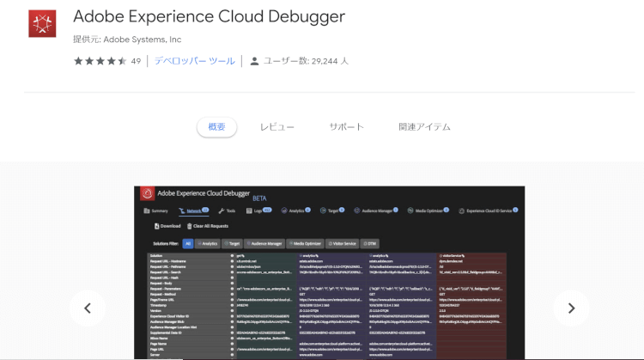Click the five-star rating display

click(100, 61)
